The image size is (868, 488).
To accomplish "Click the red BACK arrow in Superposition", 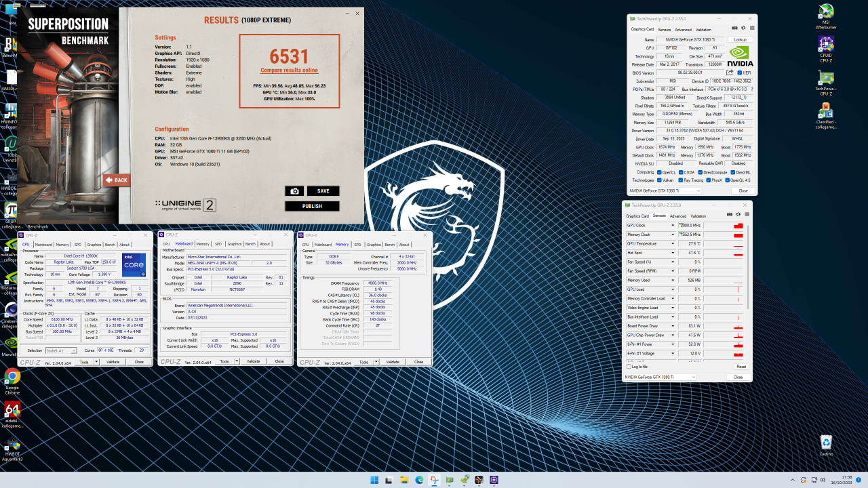I will (x=117, y=180).
